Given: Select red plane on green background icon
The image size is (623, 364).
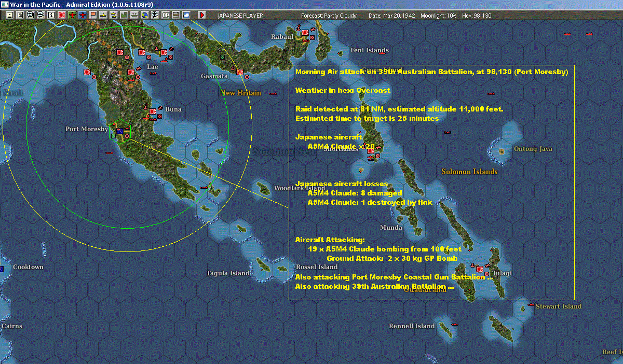Looking at the screenshot, I should point(72,15).
